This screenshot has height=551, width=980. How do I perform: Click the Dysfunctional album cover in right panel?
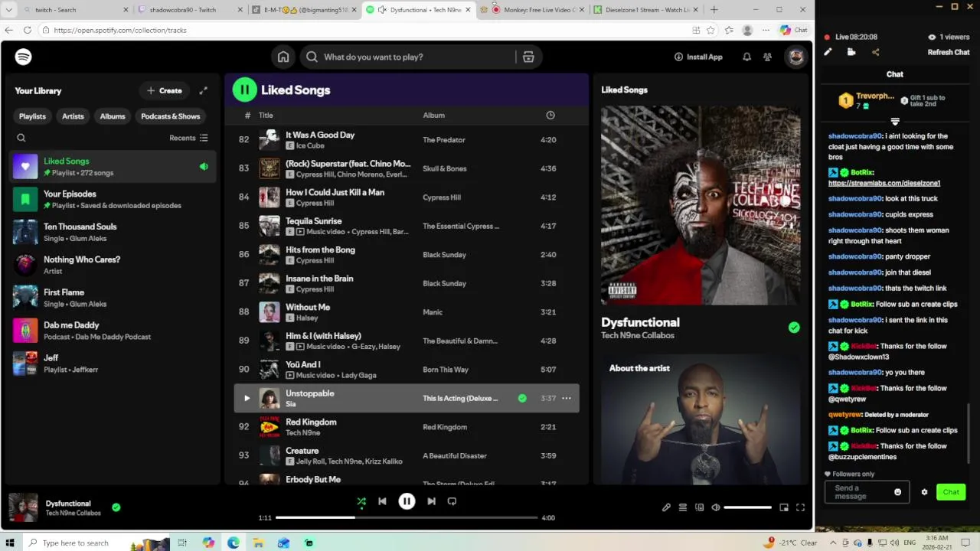coord(701,205)
